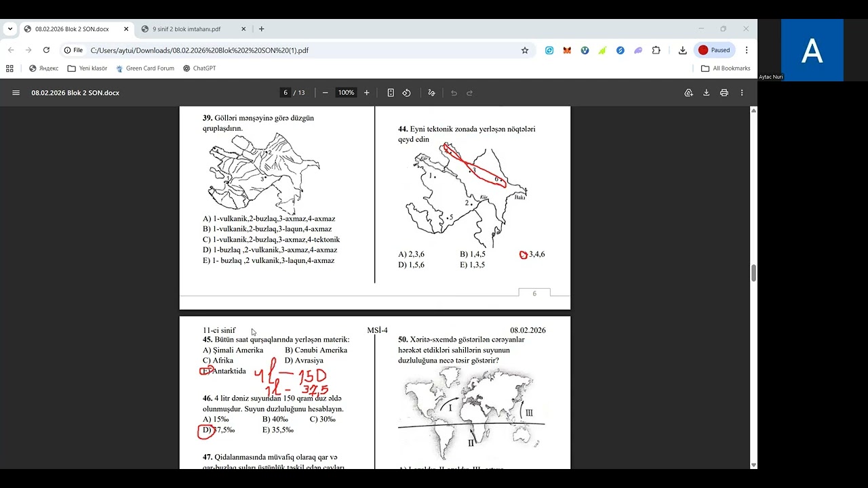Viewport: 868px width, 488px height.
Task: Switch to 9 sinif 2 blok imtahani.pdf tab
Action: tap(186, 29)
